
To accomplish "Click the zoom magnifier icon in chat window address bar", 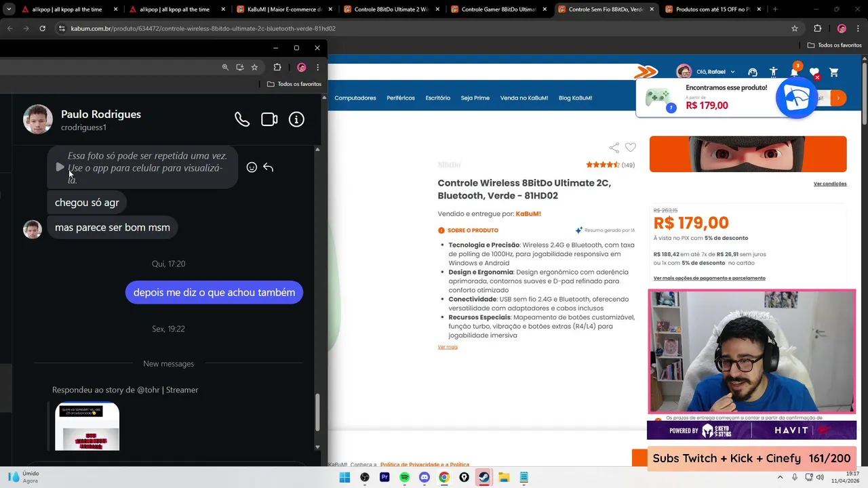I will tap(225, 67).
